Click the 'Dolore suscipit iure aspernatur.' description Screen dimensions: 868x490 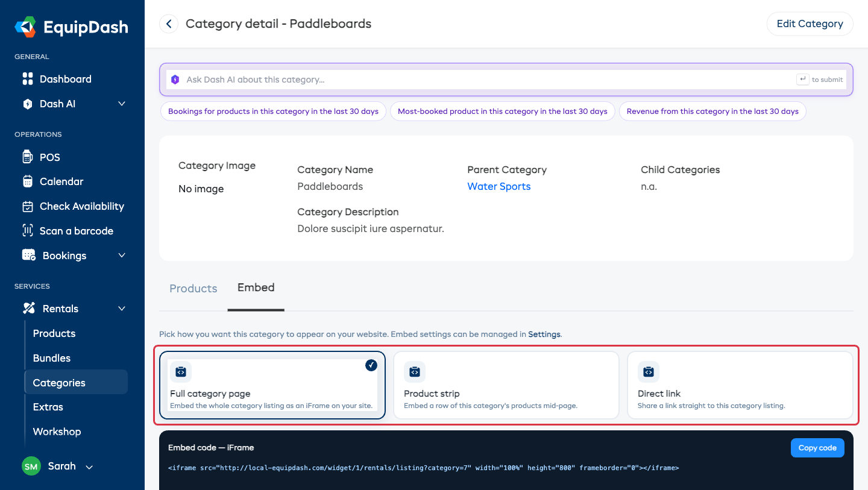pos(371,229)
